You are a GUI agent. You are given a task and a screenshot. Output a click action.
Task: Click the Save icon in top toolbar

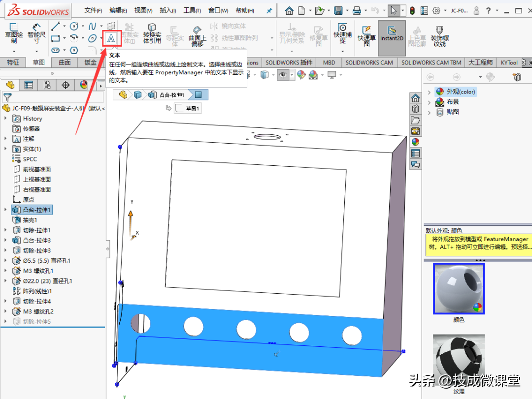click(338, 11)
